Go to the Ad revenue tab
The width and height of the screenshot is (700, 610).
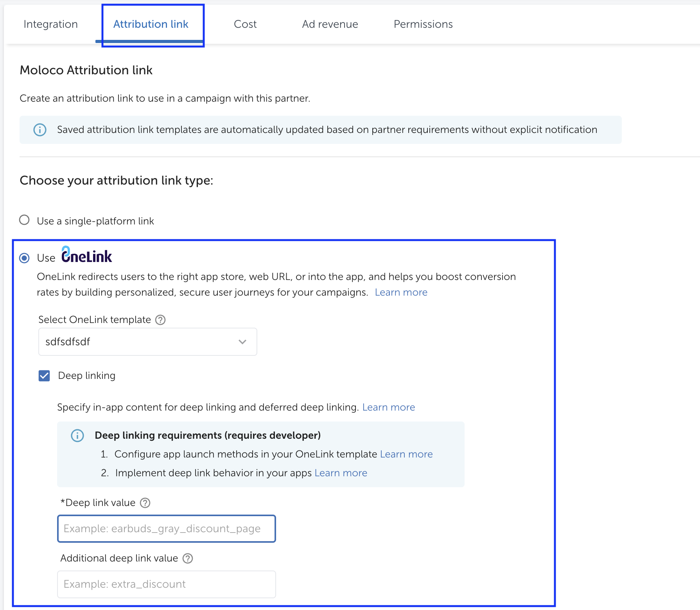click(330, 24)
